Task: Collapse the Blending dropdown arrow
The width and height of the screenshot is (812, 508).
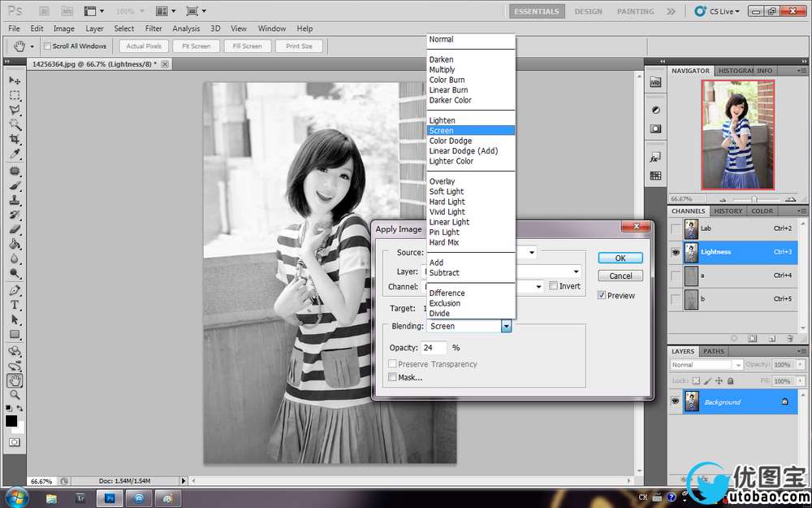Action: [x=507, y=326]
